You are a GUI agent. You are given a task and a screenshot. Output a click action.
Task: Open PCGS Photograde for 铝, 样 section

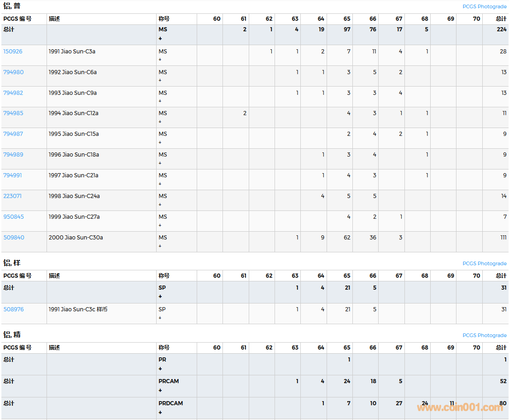(484, 264)
